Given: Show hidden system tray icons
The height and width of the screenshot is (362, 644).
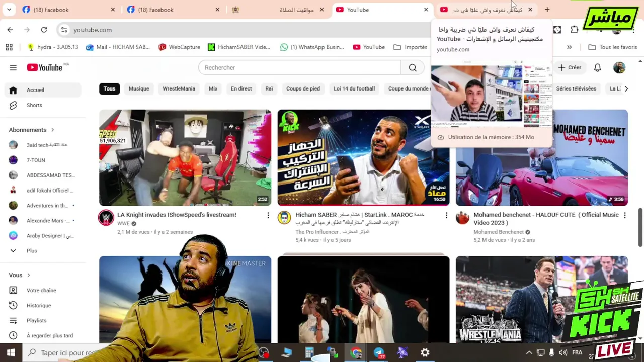Looking at the screenshot, I should (529, 353).
